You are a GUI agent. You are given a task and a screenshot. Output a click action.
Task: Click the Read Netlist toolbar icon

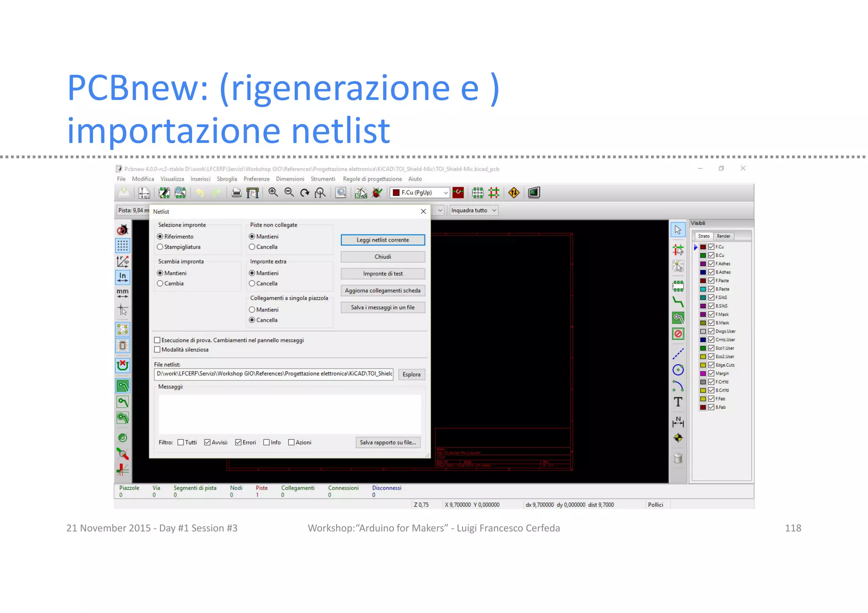(361, 193)
